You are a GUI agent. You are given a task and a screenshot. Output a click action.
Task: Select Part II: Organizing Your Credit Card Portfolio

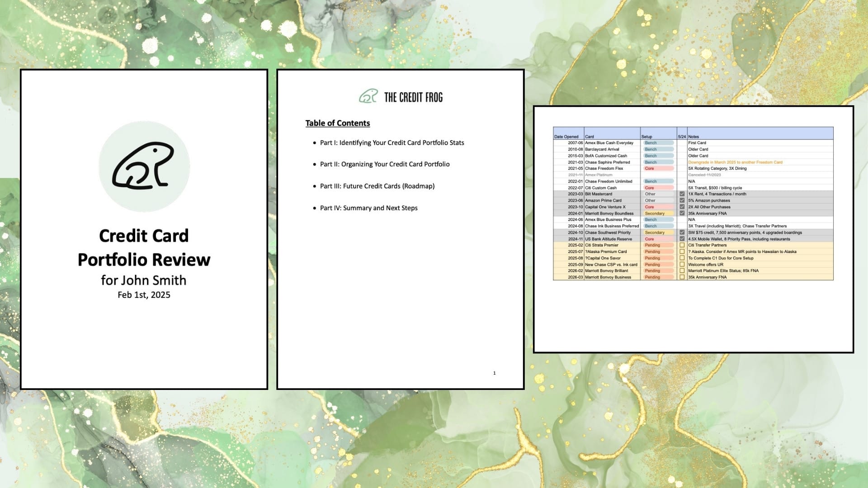[385, 164]
